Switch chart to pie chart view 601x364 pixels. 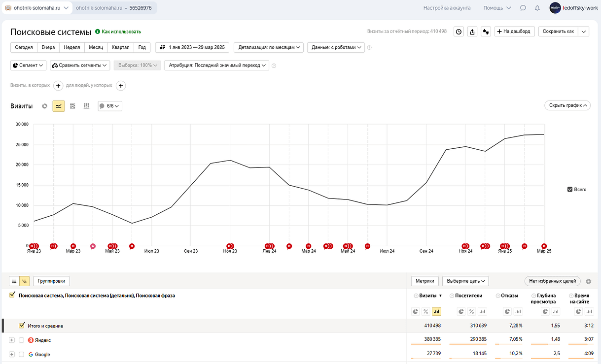pos(45,106)
